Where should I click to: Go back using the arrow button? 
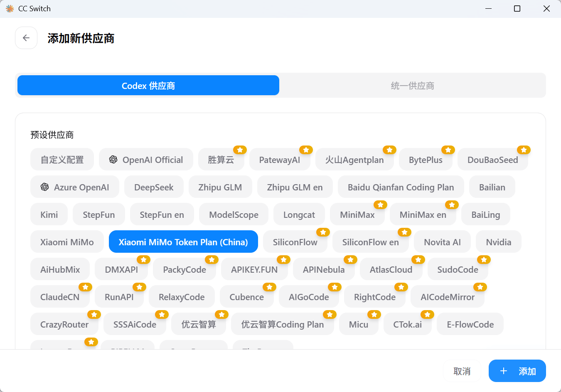pos(26,38)
